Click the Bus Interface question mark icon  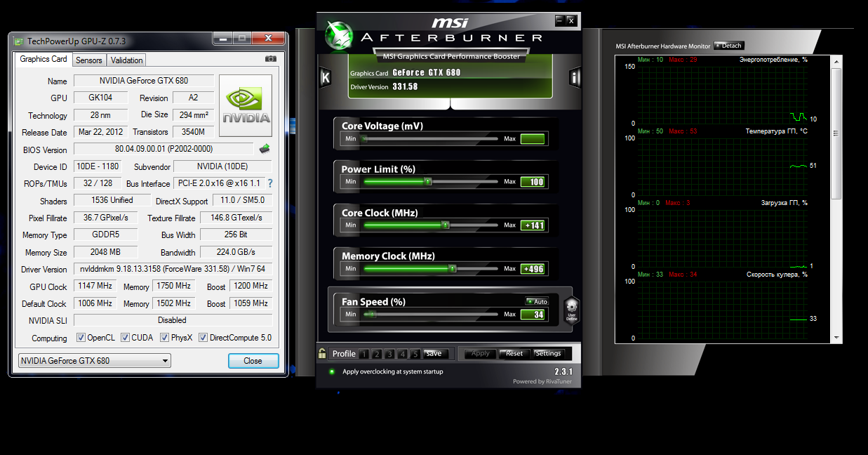(x=269, y=183)
